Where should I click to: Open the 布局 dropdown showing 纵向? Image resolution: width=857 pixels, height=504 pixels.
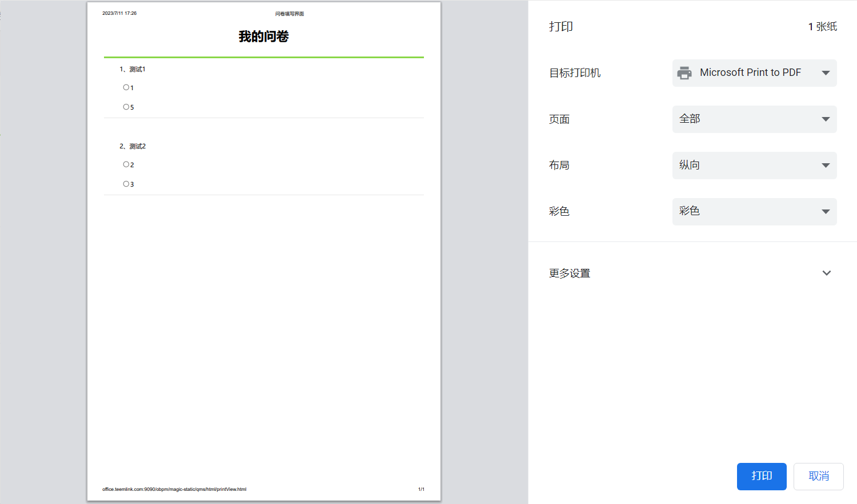[754, 166]
